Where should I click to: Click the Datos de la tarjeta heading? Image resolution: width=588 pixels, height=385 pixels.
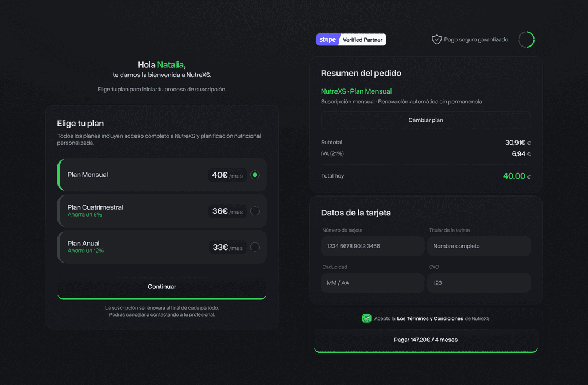356,213
